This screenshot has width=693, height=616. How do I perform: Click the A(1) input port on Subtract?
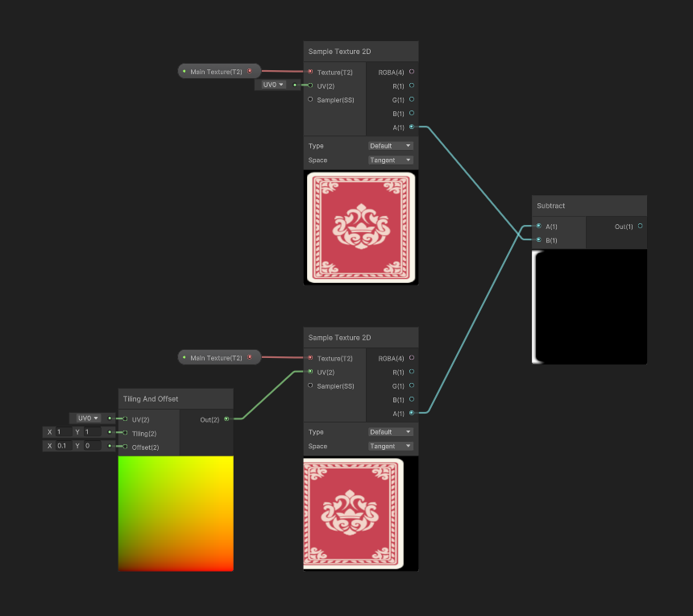[x=538, y=227]
